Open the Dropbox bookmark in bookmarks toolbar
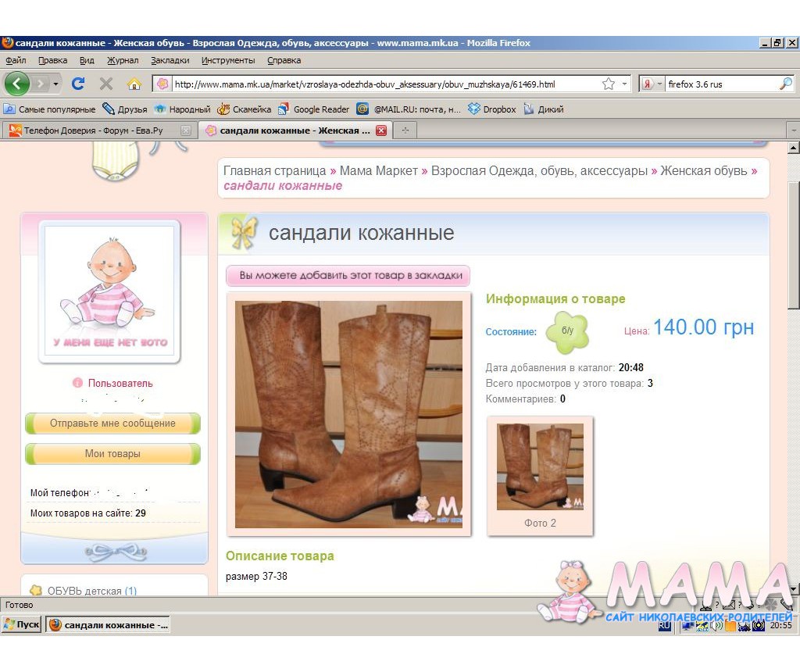Viewport: 800px width, 672px height. pyautogui.click(x=492, y=109)
